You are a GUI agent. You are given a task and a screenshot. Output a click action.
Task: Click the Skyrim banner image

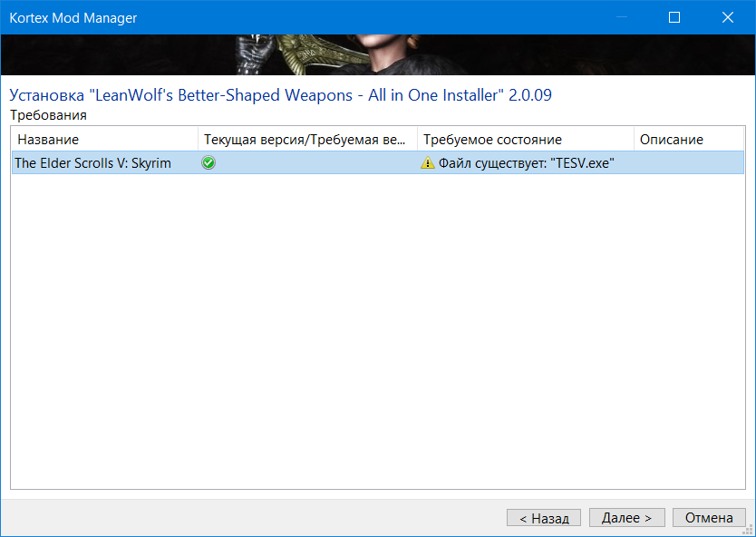point(378,54)
